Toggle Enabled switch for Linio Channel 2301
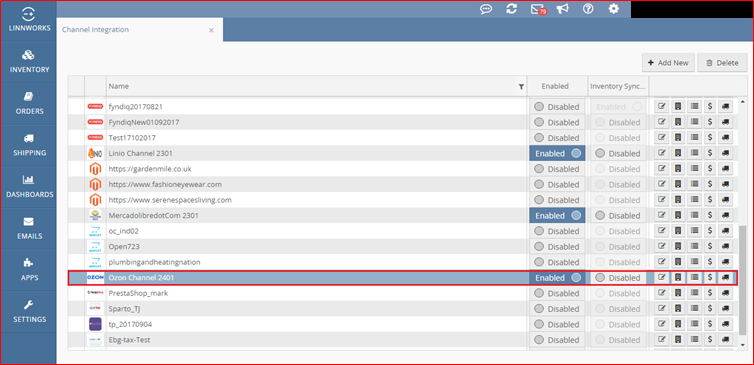Image resolution: width=754 pixels, height=365 pixels. click(557, 153)
